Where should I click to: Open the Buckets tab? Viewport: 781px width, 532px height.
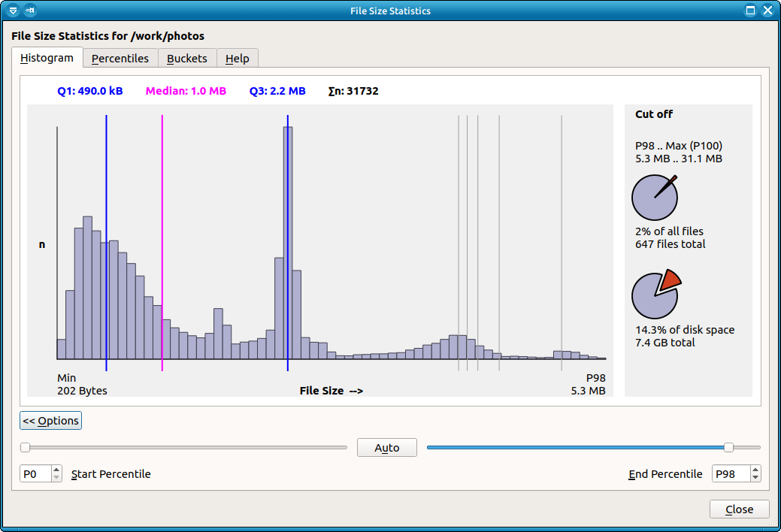[186, 59]
